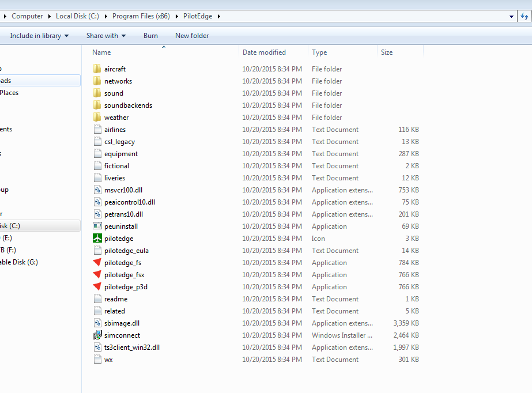Select the related text file icon

(97, 311)
